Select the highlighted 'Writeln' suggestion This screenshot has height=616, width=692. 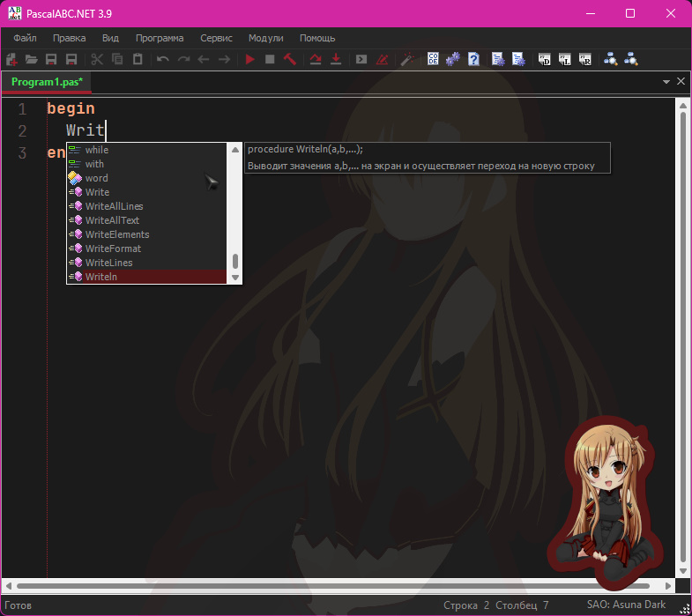tap(146, 277)
